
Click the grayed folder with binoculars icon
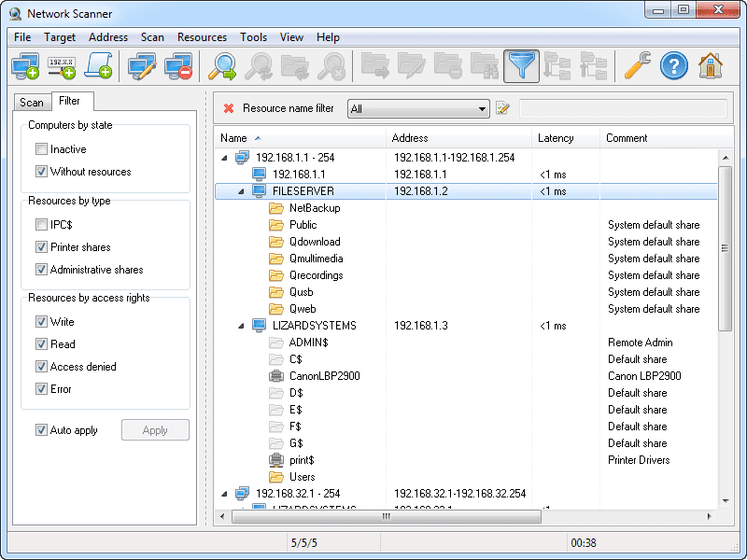click(x=485, y=66)
